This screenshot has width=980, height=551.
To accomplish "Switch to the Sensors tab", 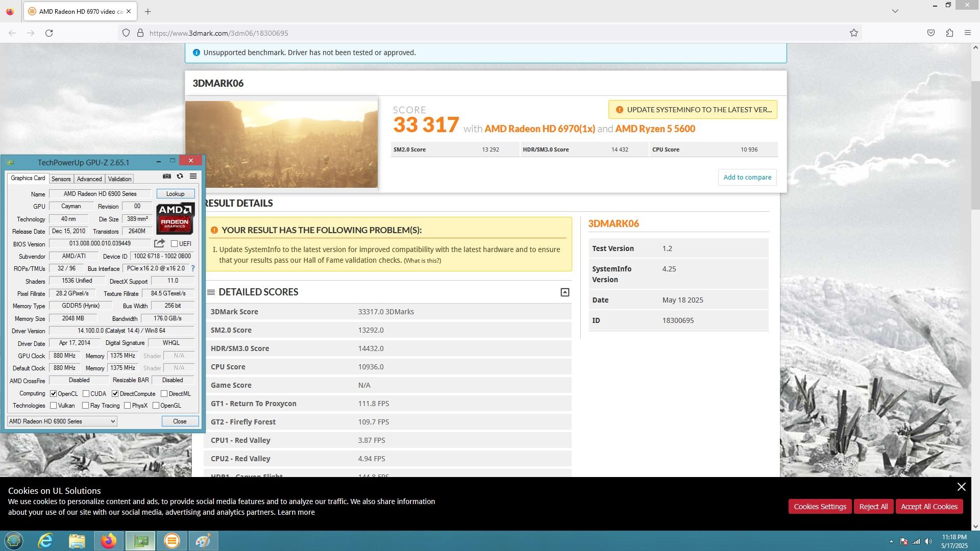I will [x=61, y=179].
